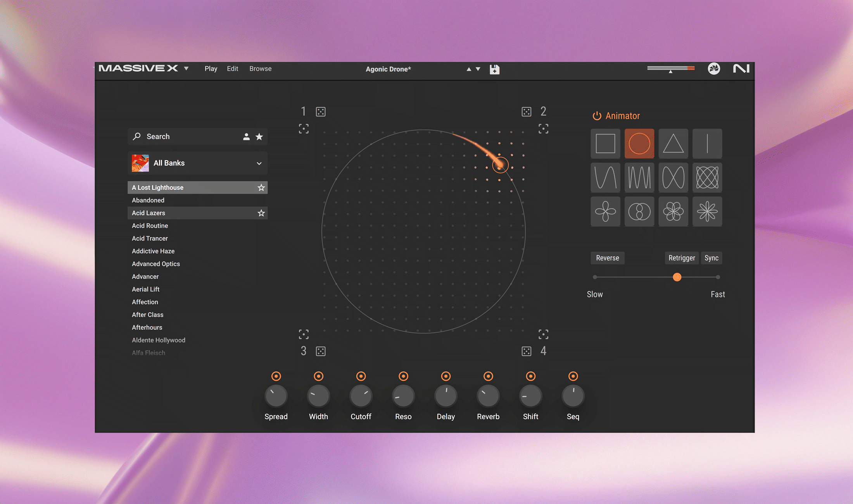Viewport: 853px width, 504px height.
Task: Select the triangle animator shape
Action: [673, 144]
